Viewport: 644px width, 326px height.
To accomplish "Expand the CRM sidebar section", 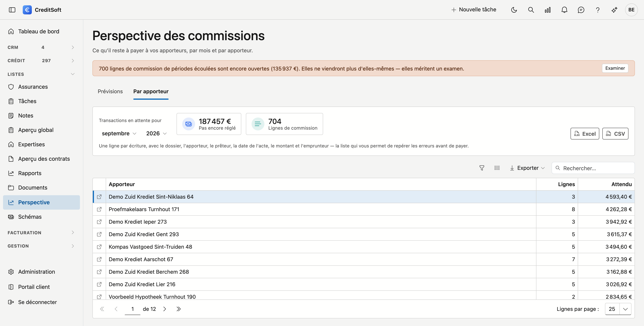I will pyautogui.click(x=41, y=47).
